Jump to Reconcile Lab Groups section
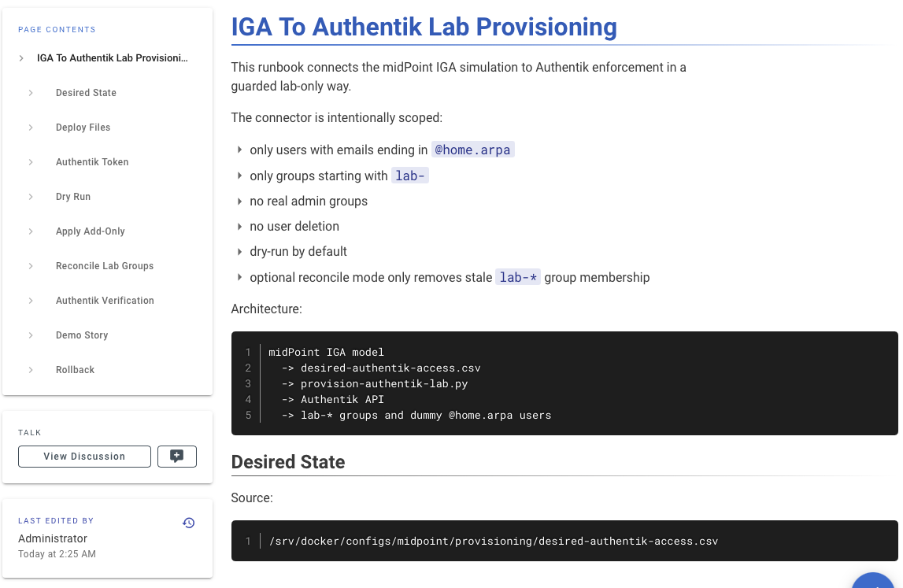The image size is (903, 588). point(105,265)
